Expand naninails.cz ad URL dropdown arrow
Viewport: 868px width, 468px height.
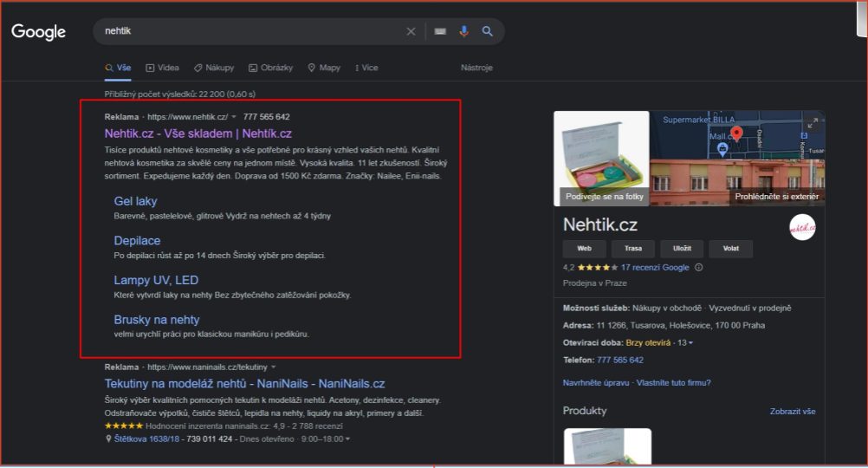(274, 367)
